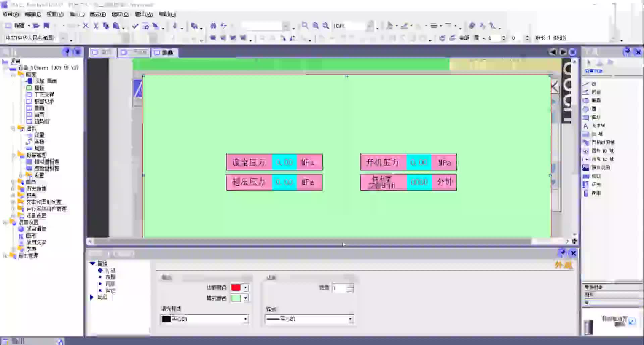This screenshot has height=345, width=644.
Task: Click the Paste icon in toolbar
Action: coord(116,26)
